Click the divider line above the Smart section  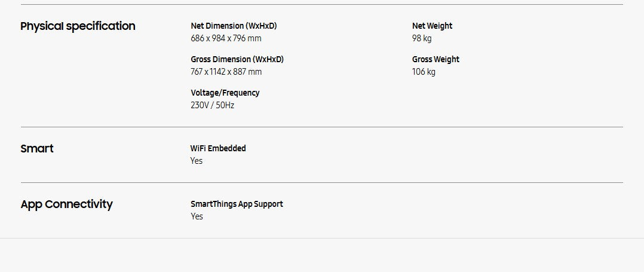click(321, 127)
